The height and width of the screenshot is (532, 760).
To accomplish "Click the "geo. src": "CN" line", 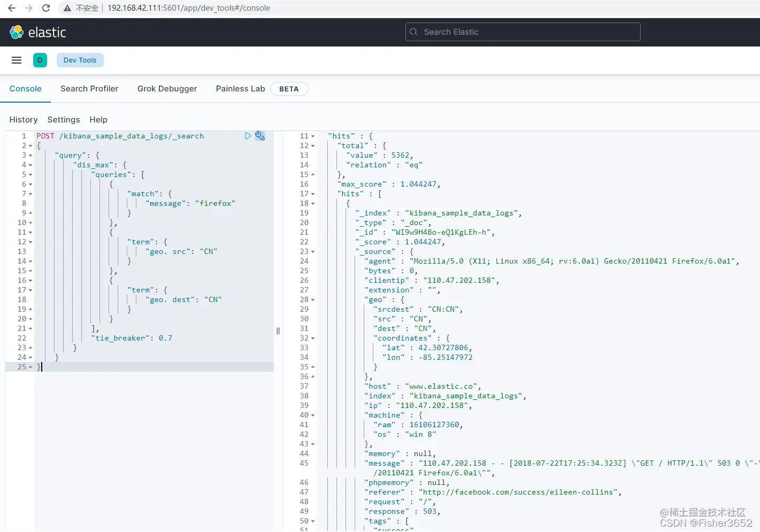I will (x=181, y=251).
